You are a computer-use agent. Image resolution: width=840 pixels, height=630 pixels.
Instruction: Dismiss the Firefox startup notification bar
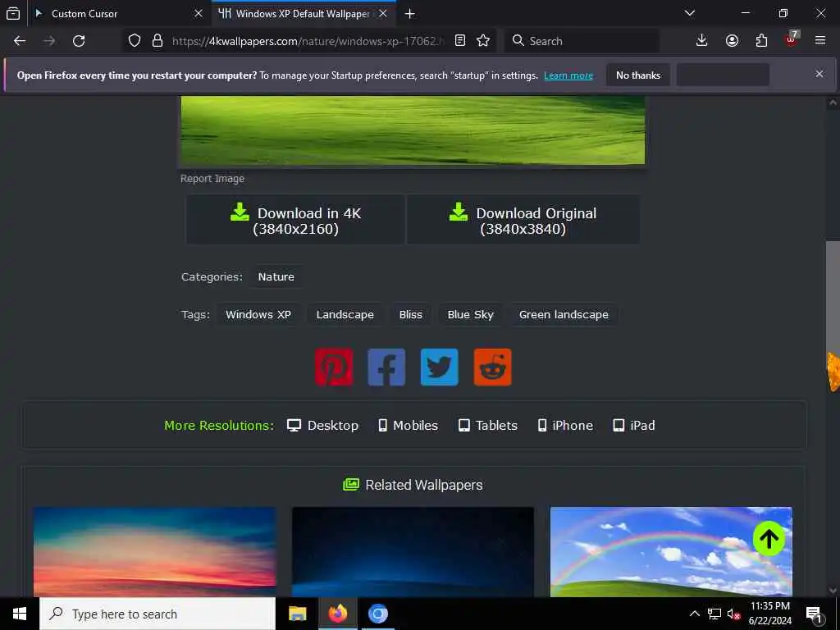[819, 74]
